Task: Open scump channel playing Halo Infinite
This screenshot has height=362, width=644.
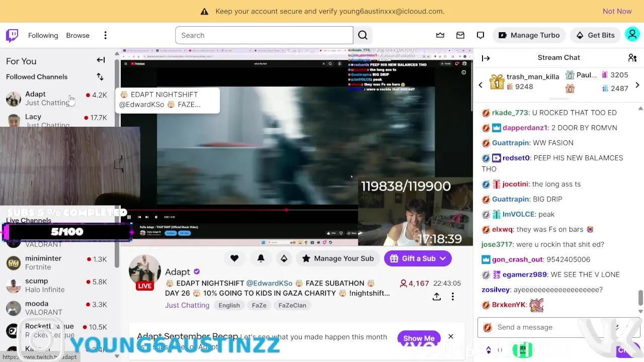Action: coord(56,285)
